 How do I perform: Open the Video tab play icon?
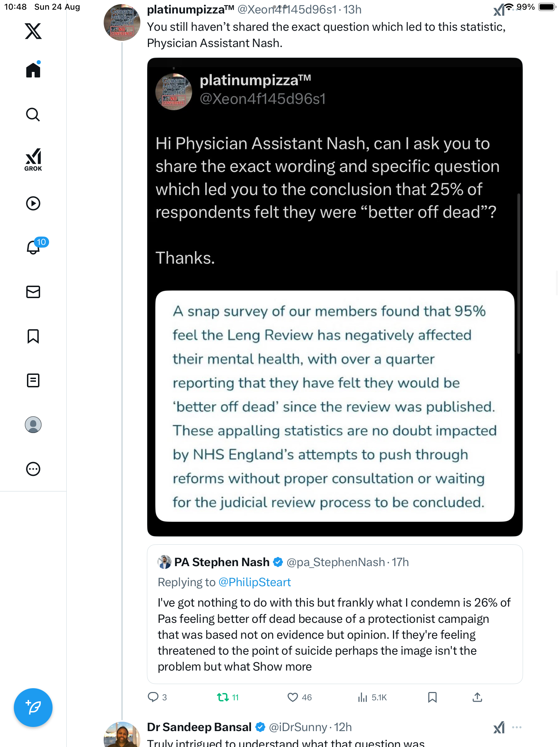[33, 203]
